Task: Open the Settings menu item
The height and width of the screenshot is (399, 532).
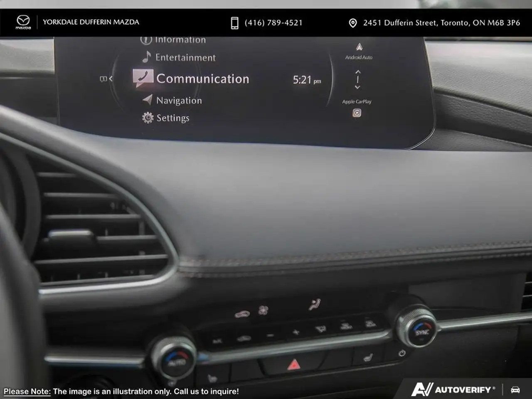Action: click(173, 118)
